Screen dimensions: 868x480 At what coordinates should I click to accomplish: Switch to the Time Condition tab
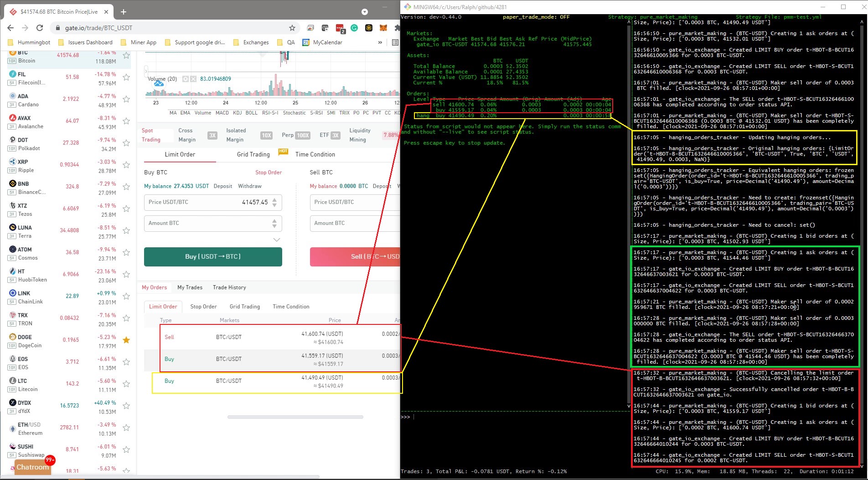point(315,154)
